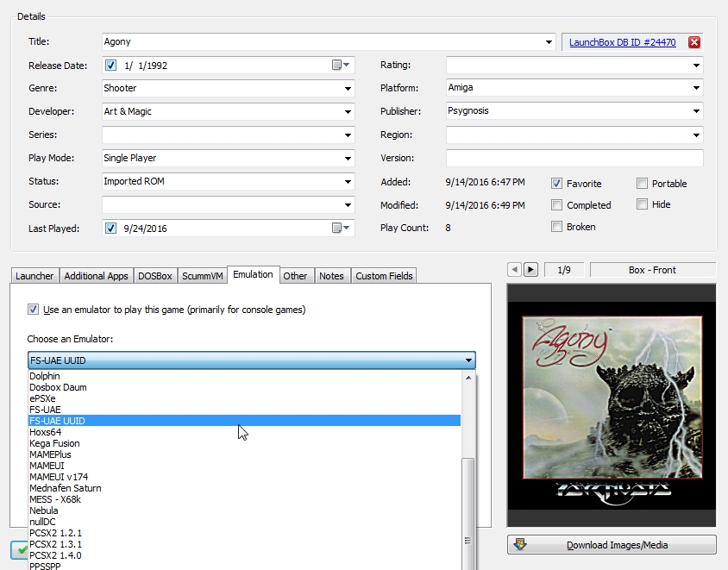728x570 pixels.
Task: Open the Platform dropdown arrow
Action: tap(695, 88)
